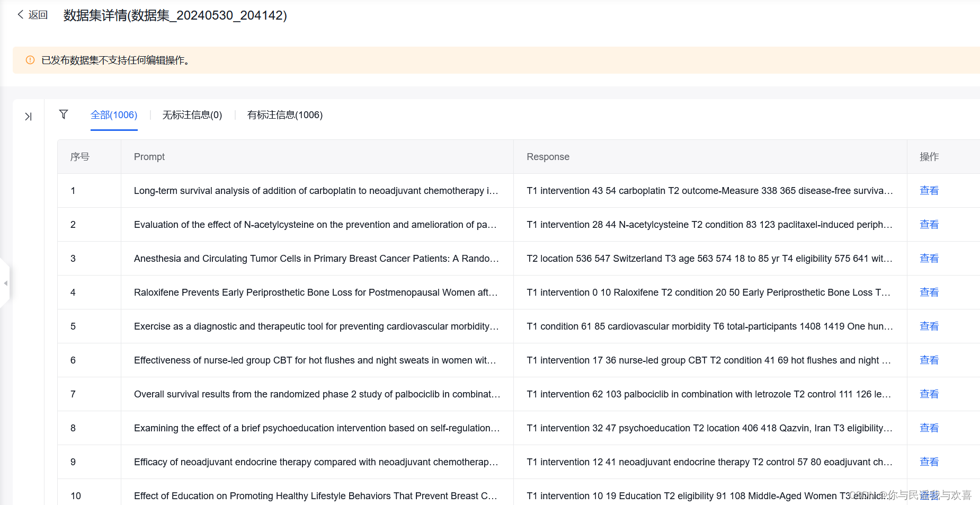This screenshot has height=505, width=980.
Task: Click the 返回 text link
Action: (38, 15)
